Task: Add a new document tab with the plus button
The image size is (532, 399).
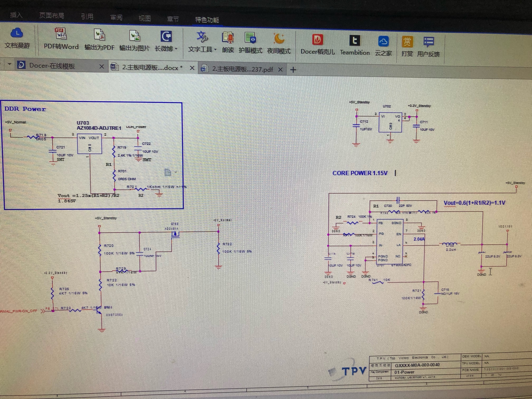Action: coord(293,70)
